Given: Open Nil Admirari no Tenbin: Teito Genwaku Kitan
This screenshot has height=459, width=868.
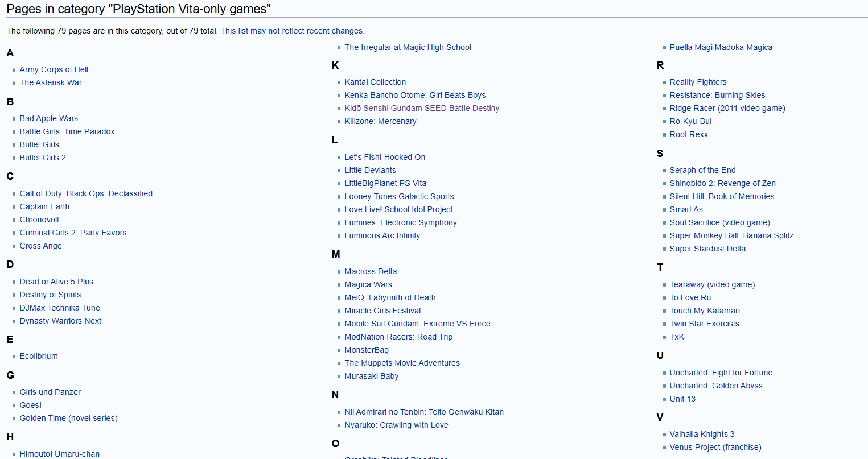Looking at the screenshot, I should 424,412.
